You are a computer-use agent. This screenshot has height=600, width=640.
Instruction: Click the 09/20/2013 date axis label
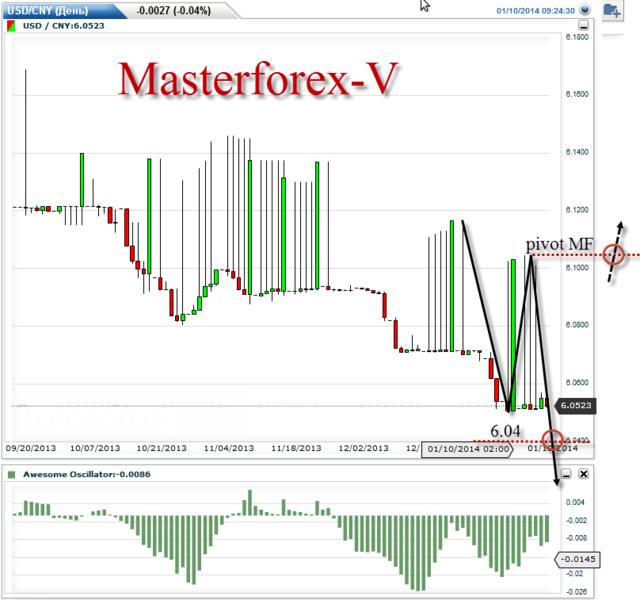point(31,448)
